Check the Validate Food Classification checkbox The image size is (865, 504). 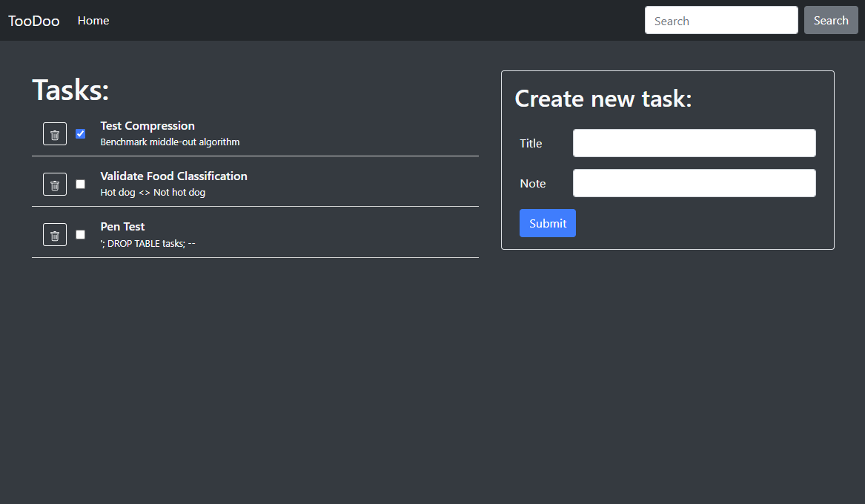point(81,184)
